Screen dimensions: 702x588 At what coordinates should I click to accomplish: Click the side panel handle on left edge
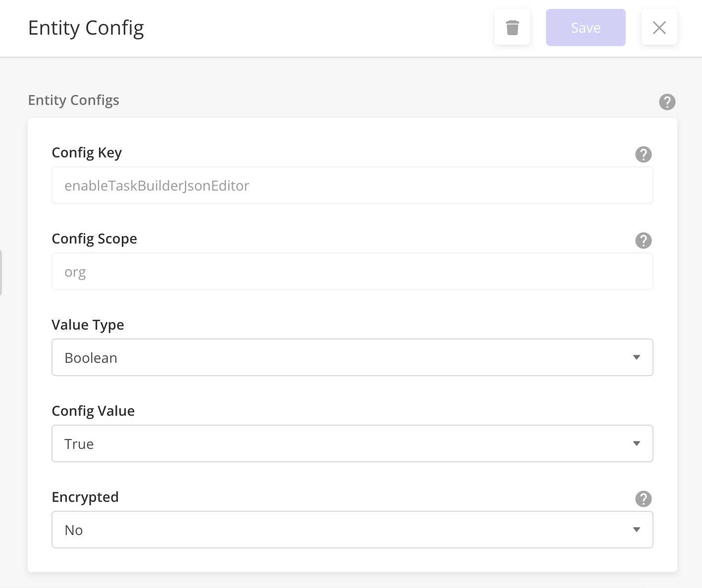tap(1, 273)
